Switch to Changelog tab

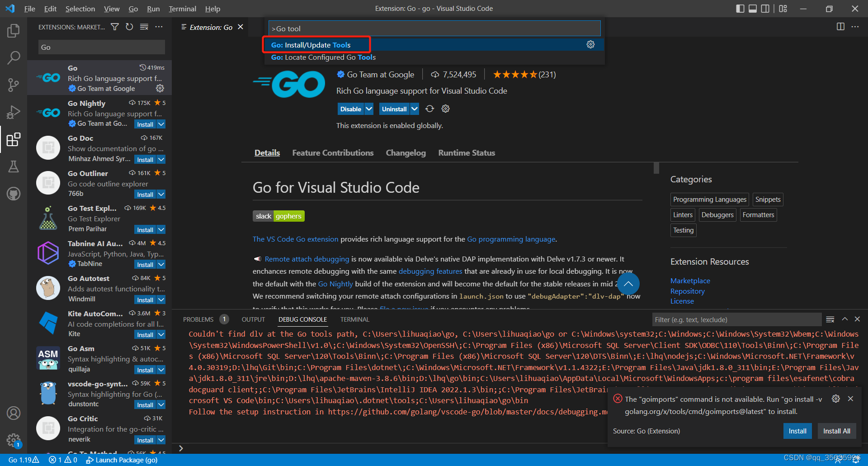(406, 153)
